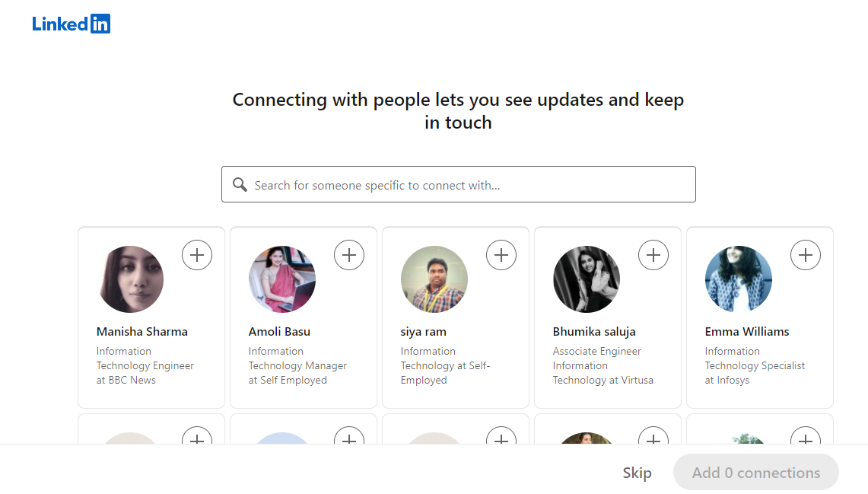Click the LinkedIn logo
The image size is (868, 494).
tap(71, 23)
